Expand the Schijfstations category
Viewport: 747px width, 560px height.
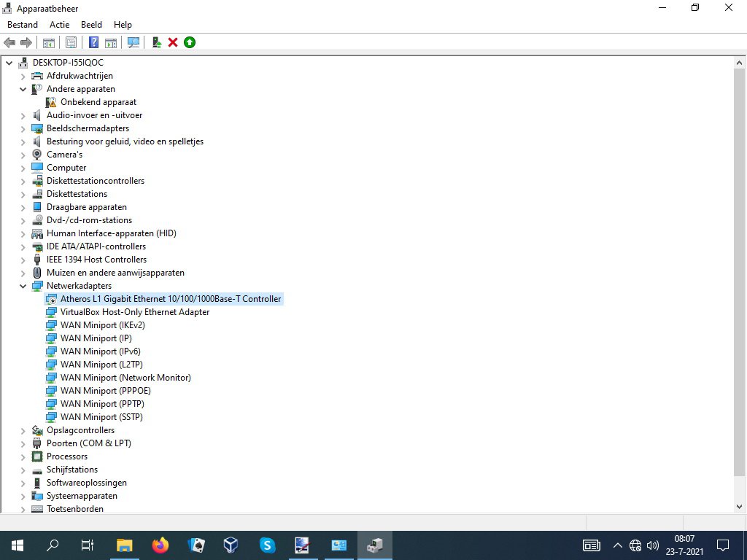[23, 470]
